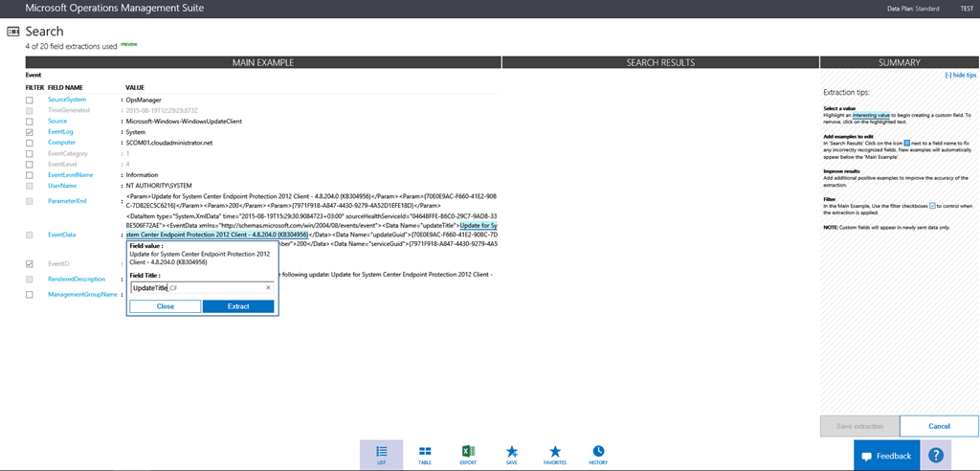980x471 pixels.
Task: Uncheck the EventID filter checkbox
Action: point(30,263)
